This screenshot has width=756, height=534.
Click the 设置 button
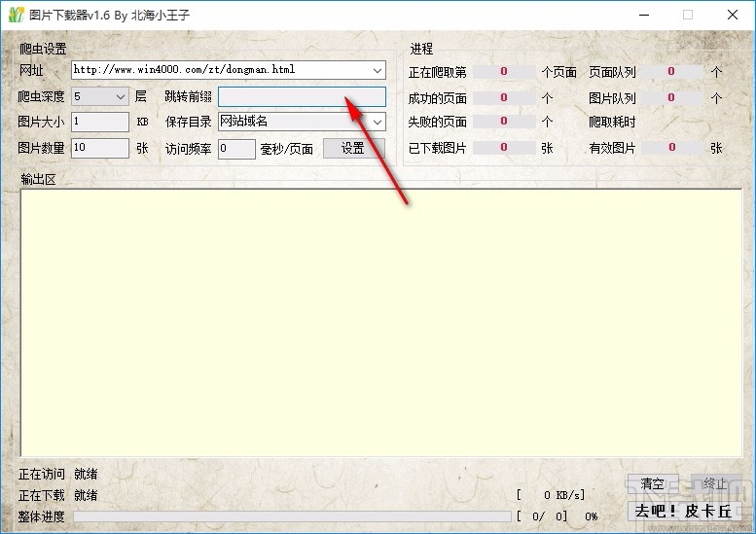[353, 149]
